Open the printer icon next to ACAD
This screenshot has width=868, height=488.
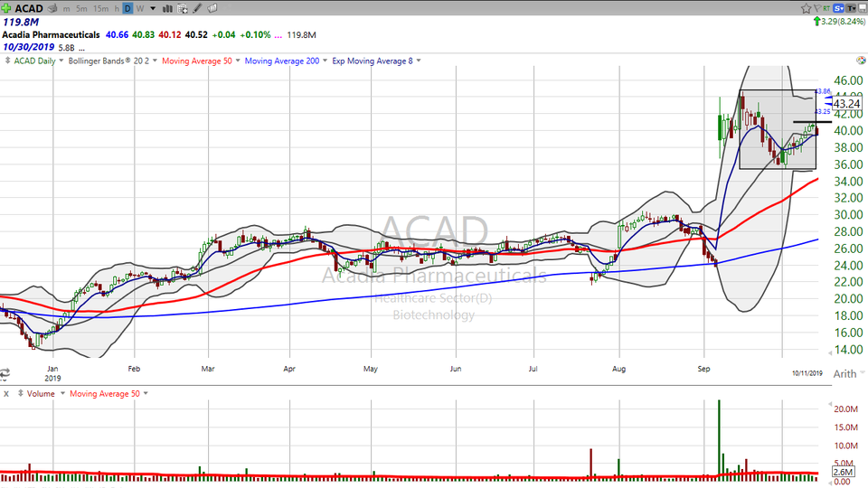pyautogui.click(x=53, y=8)
